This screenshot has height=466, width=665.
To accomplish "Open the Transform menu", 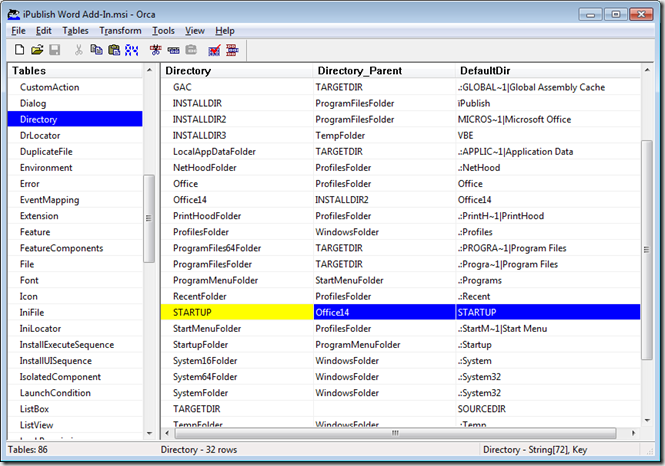I will coord(120,31).
